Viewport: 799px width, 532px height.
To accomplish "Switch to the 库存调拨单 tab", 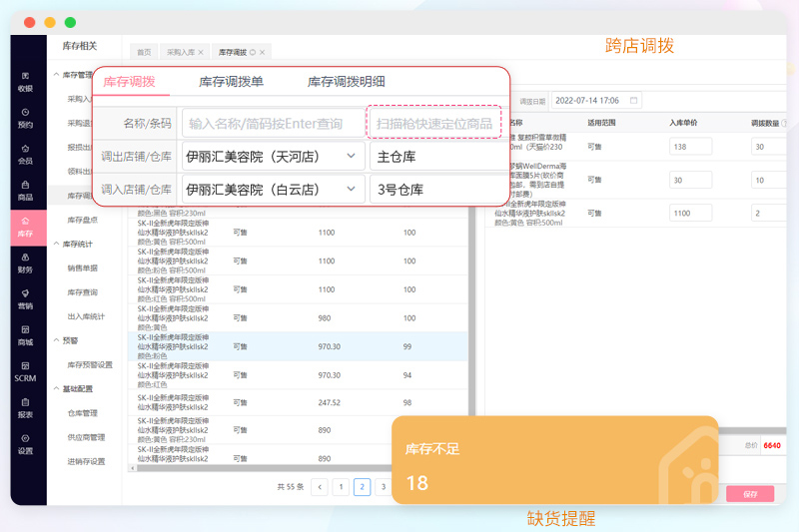I will click(232, 82).
